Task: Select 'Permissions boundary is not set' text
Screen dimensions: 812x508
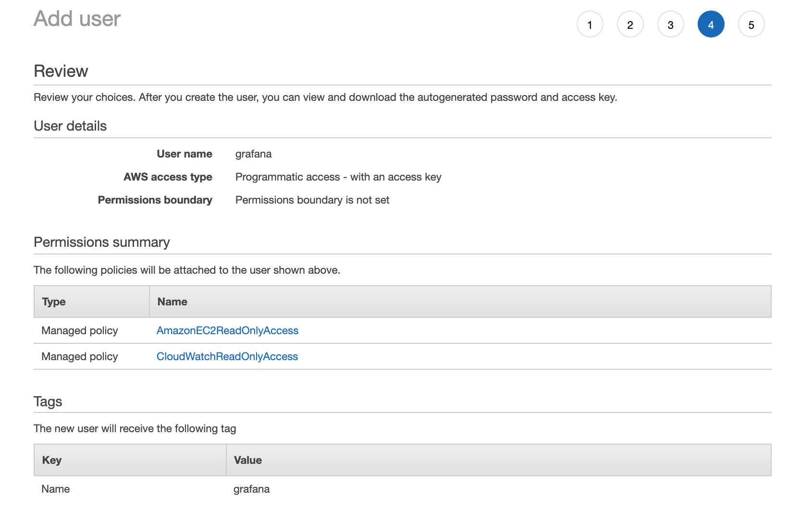Action: [312, 200]
